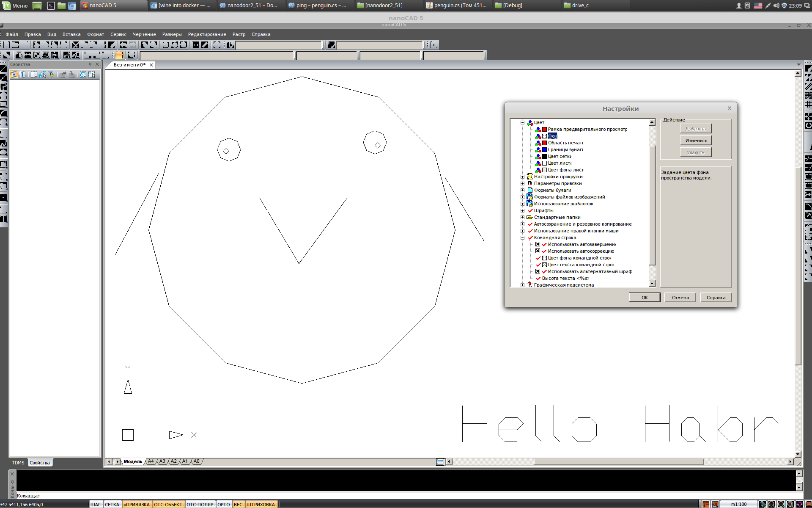Screen dimensions: 812x508
Task: Open the Черчение menu
Action: click(x=144, y=34)
